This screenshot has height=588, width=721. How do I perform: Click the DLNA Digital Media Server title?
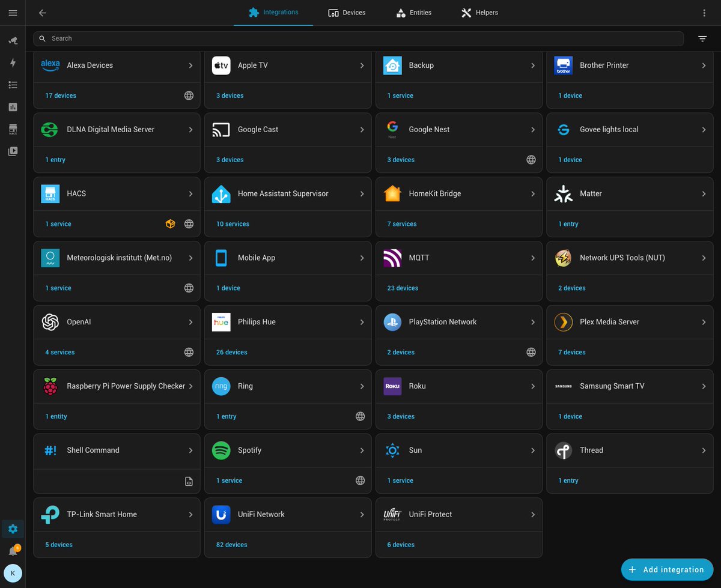coord(111,130)
